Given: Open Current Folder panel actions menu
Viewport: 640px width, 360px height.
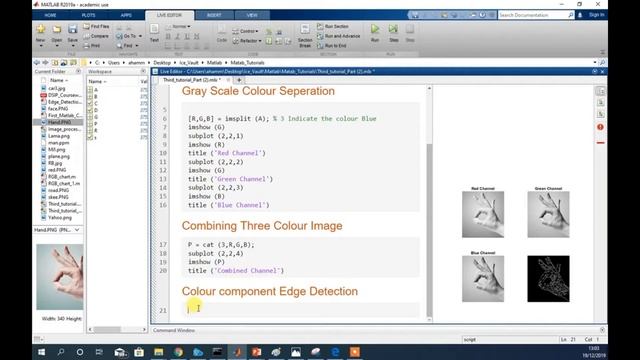Looking at the screenshot, I should click(x=78, y=71).
